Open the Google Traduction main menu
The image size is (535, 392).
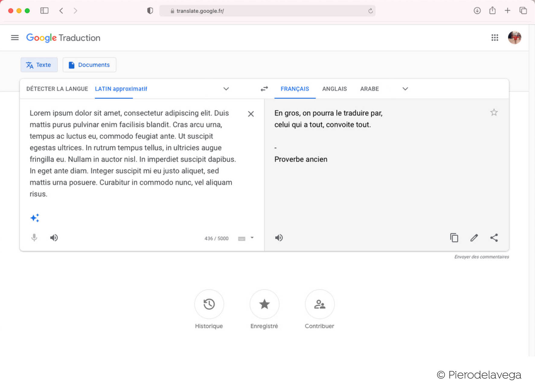(14, 38)
